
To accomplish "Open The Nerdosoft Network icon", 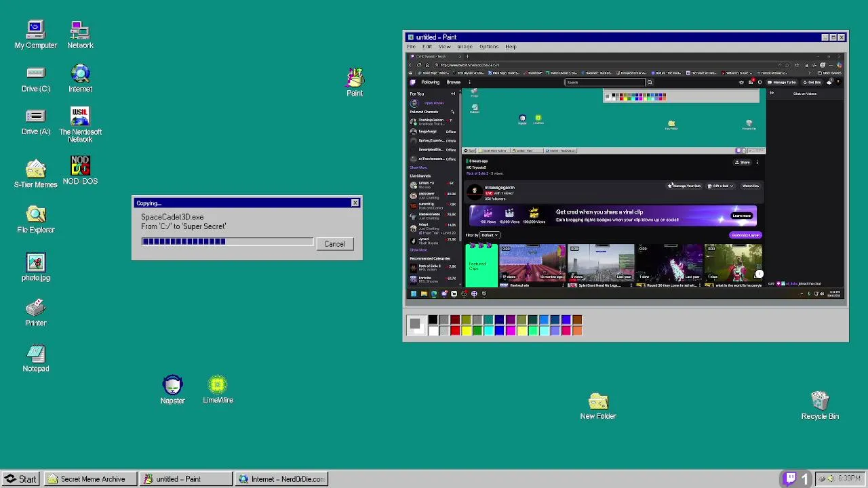I will click(x=80, y=125).
